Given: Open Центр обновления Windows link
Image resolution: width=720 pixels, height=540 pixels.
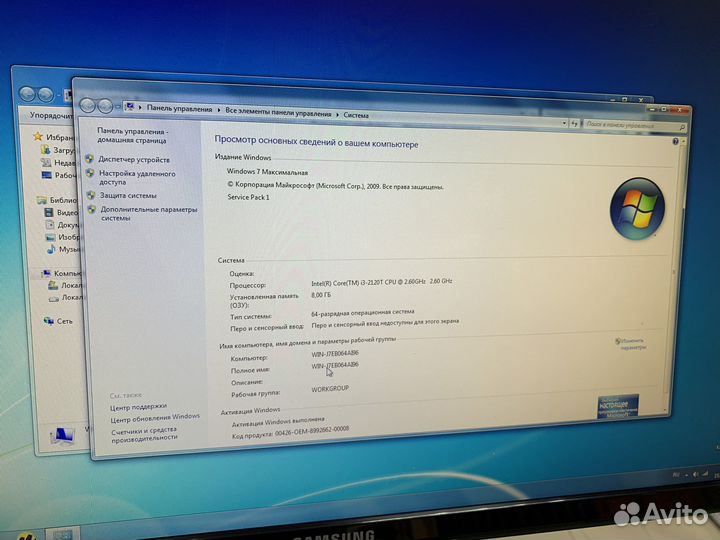Looking at the screenshot, I should click(155, 418).
